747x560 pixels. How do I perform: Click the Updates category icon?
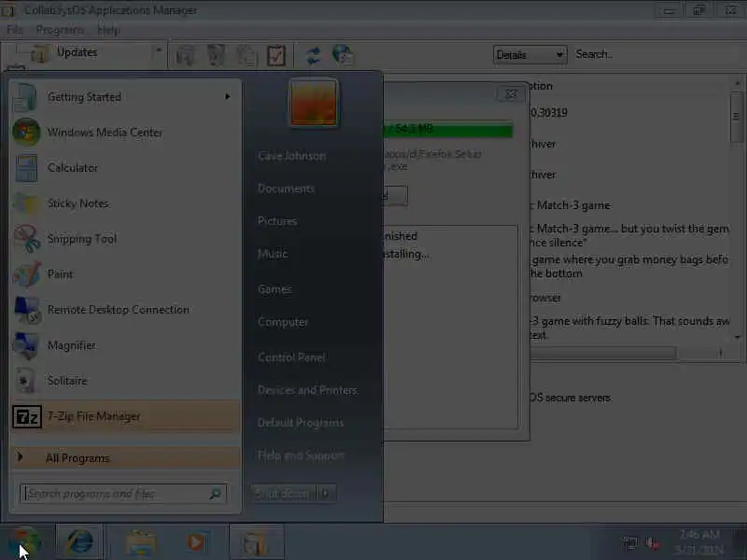point(40,54)
